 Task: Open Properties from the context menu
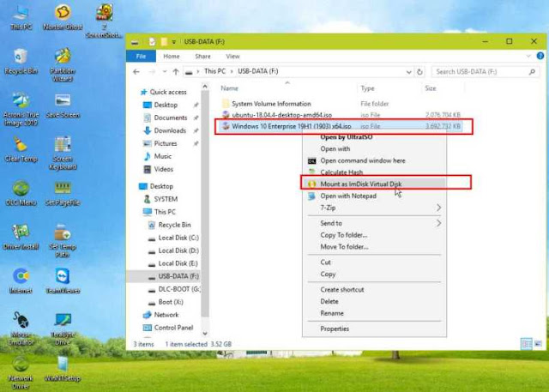[x=374, y=329]
